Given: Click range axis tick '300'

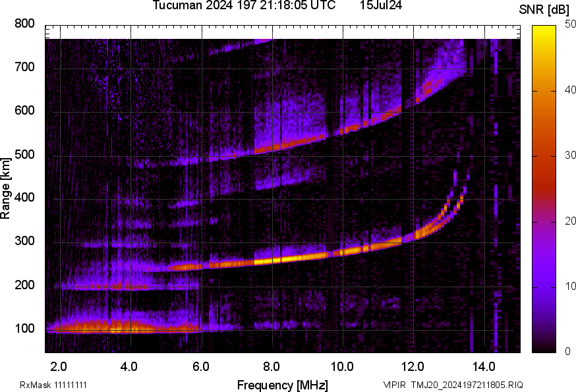Looking at the screenshot, I should (24, 241).
